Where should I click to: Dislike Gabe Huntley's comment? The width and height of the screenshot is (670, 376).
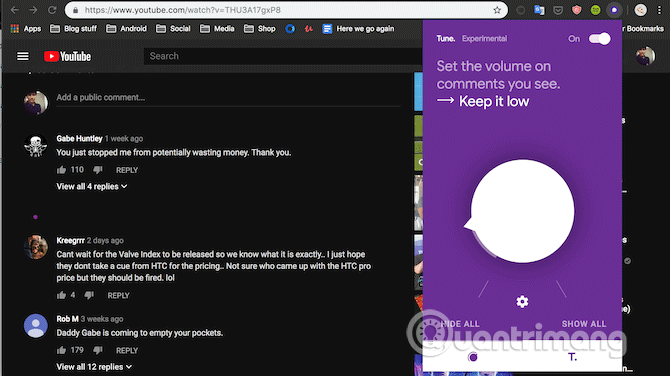(x=98, y=170)
